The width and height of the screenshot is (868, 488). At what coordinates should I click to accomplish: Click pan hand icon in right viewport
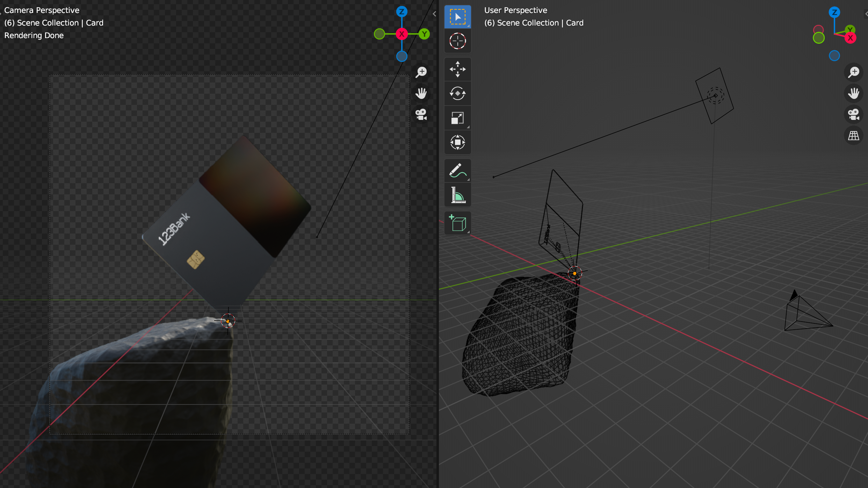[853, 93]
